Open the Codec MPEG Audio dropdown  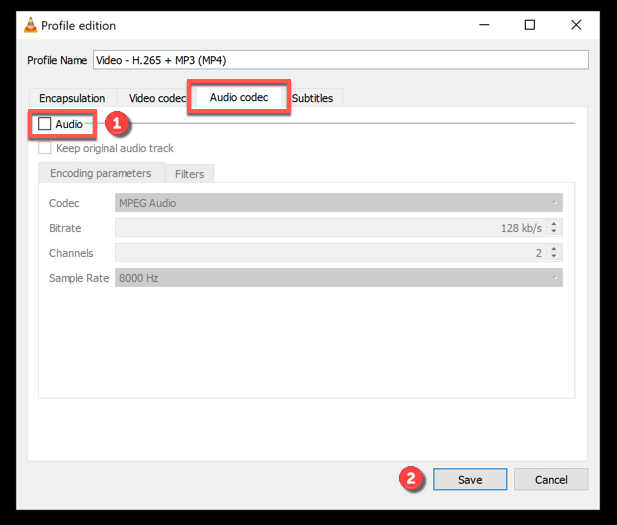coord(338,203)
